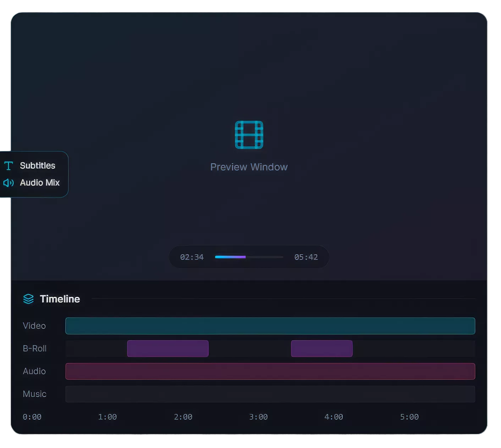Screen dimensions: 501x448
Task: Select the B-Roll track label
Action: tap(34, 349)
